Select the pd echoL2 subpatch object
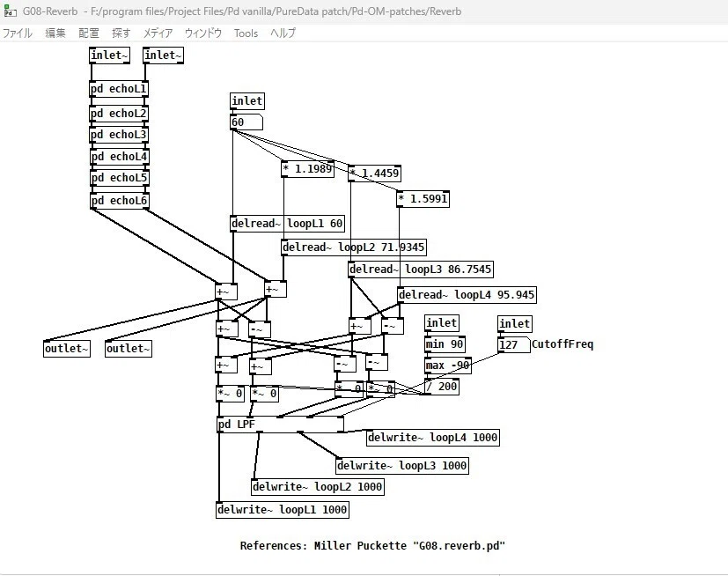The height and width of the screenshot is (576, 728). [119, 114]
